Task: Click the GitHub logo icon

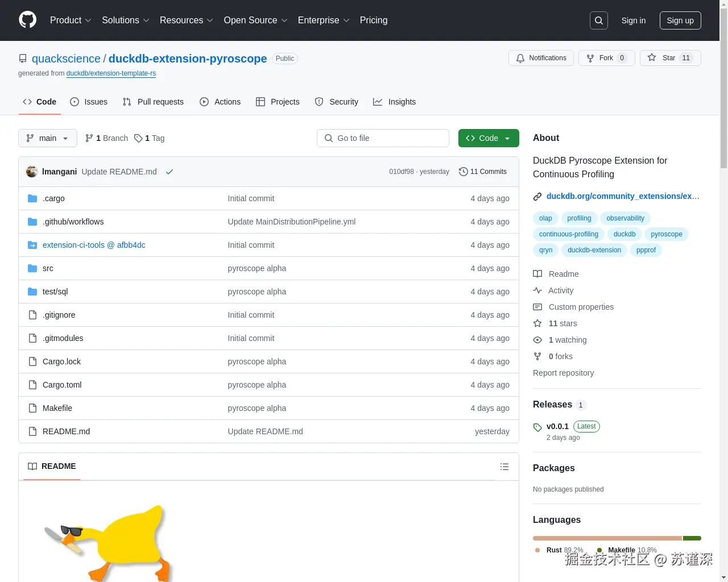Action: click(27, 20)
